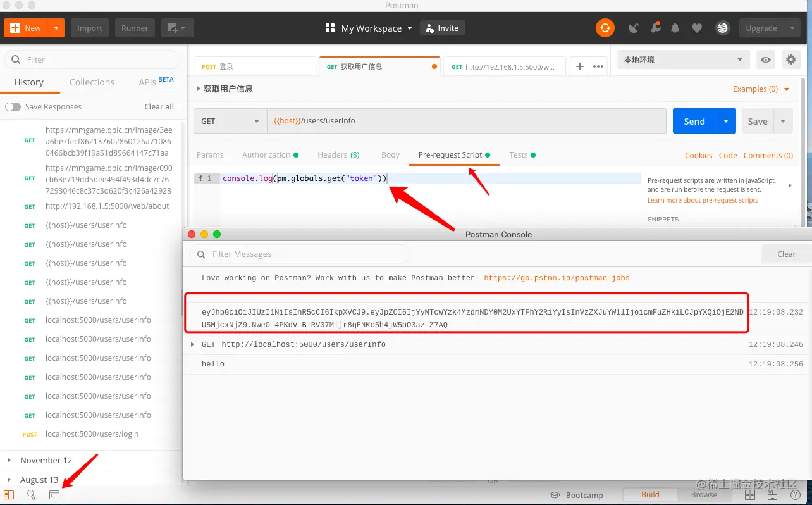This screenshot has width=812, height=505.
Task: Click the heart icon in header
Action: point(697,28)
